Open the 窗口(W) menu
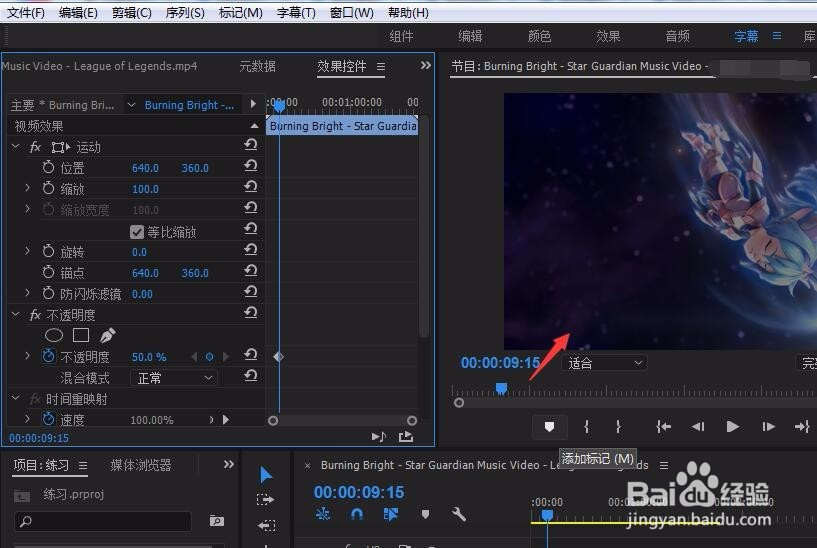The width and height of the screenshot is (817, 548). click(352, 12)
